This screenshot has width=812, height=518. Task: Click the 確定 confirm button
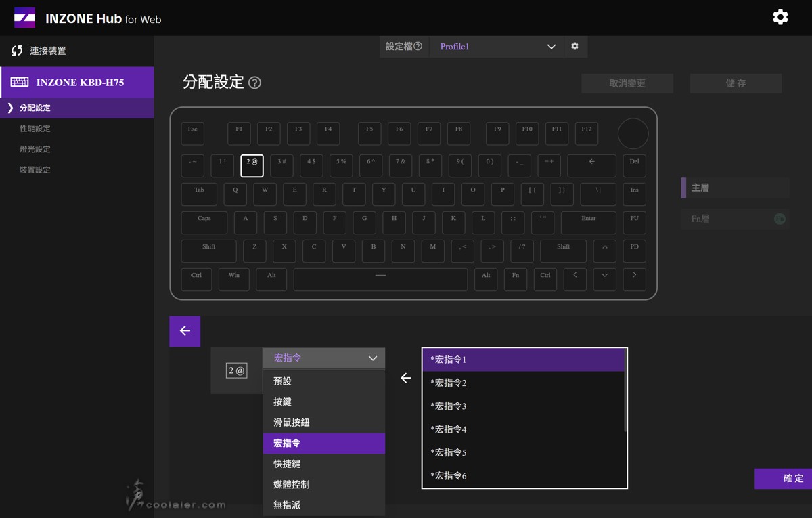[x=784, y=479]
